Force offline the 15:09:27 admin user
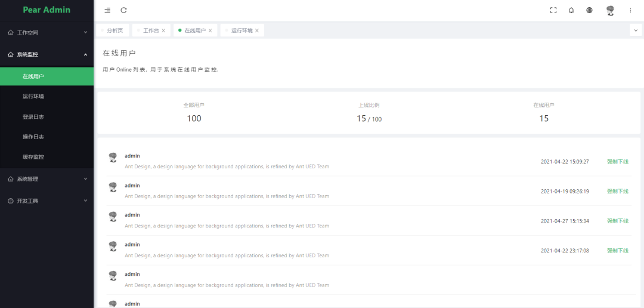The width and height of the screenshot is (644, 308). click(618, 162)
